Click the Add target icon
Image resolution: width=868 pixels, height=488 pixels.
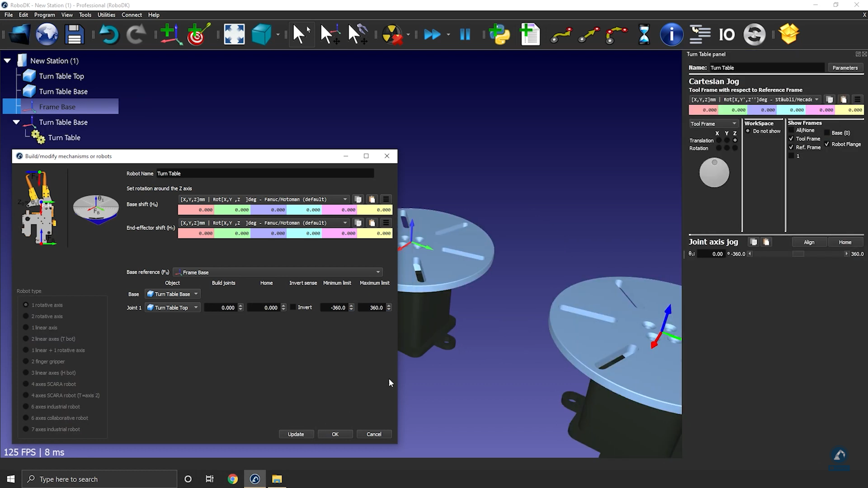pyautogui.click(x=198, y=34)
